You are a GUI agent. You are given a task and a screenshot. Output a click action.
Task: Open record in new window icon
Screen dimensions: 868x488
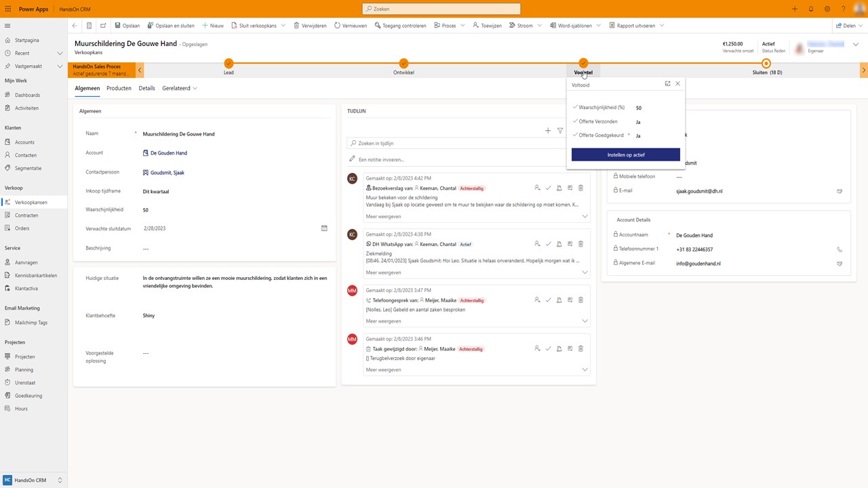103,26
